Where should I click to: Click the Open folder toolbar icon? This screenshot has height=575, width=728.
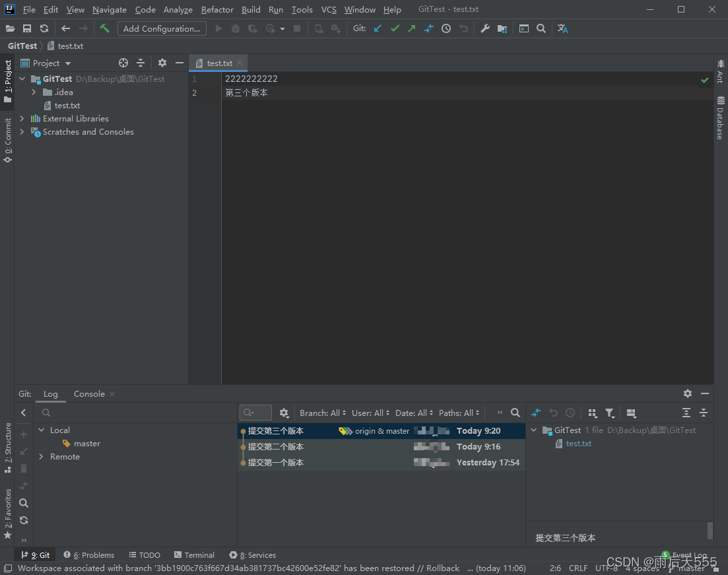(10, 29)
